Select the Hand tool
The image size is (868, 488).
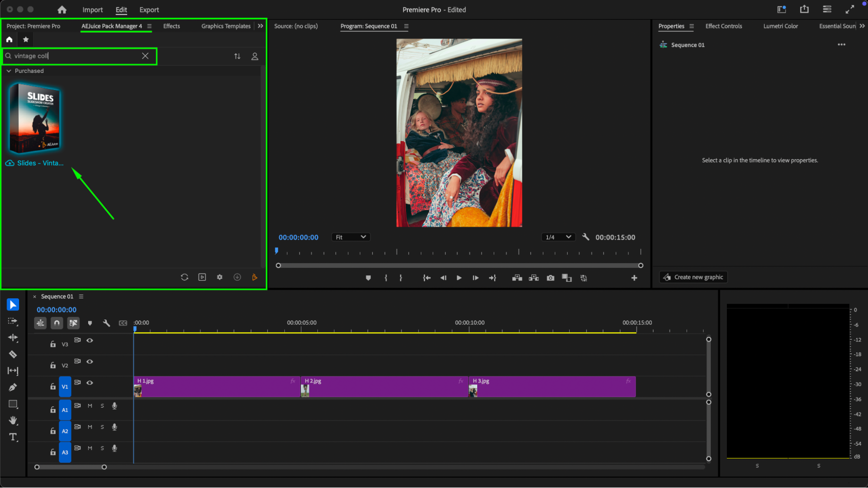click(13, 420)
